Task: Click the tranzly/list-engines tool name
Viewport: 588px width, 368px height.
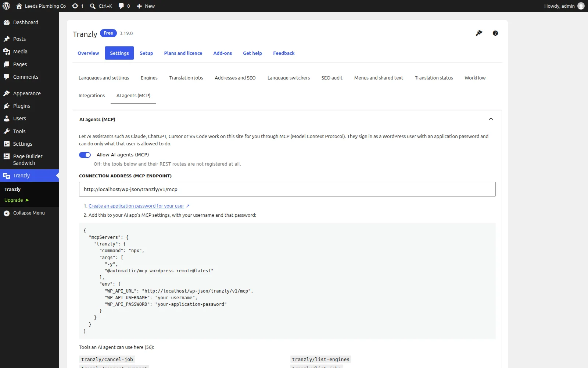Action: [320, 360]
